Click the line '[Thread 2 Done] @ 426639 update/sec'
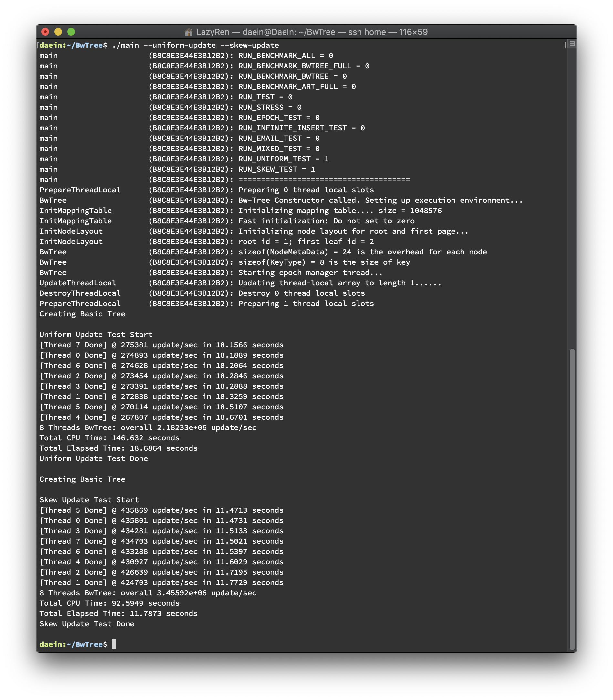This screenshot has width=613, height=700. point(162,572)
